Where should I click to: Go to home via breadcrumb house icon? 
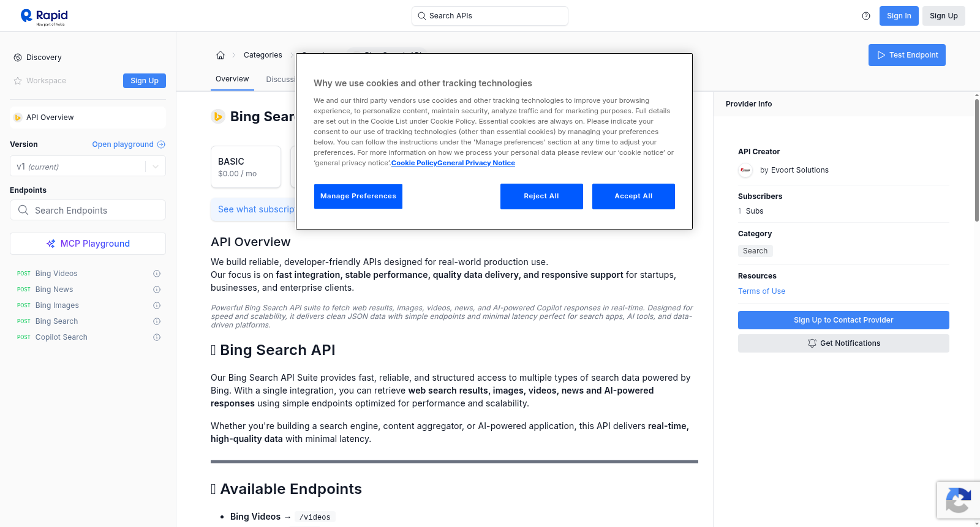coord(221,55)
